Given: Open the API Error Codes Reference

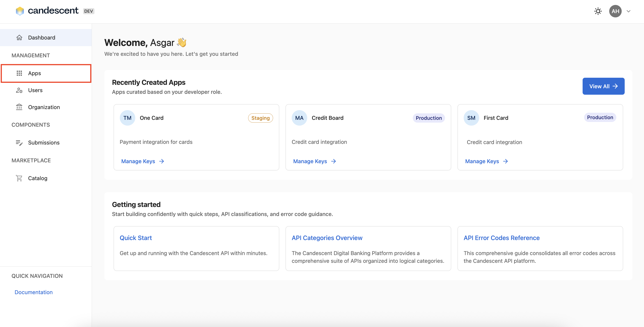Looking at the screenshot, I should click(x=501, y=238).
